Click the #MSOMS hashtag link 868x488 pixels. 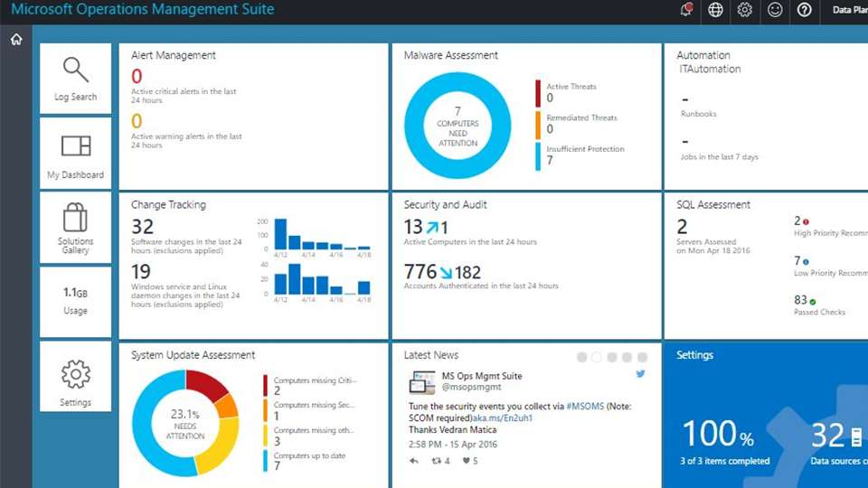click(x=584, y=407)
